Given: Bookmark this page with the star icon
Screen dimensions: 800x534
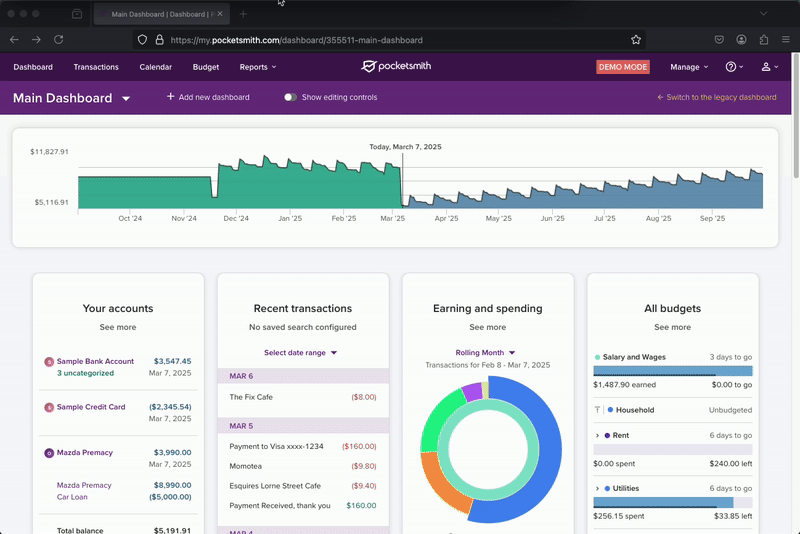Looking at the screenshot, I should pyautogui.click(x=636, y=40).
